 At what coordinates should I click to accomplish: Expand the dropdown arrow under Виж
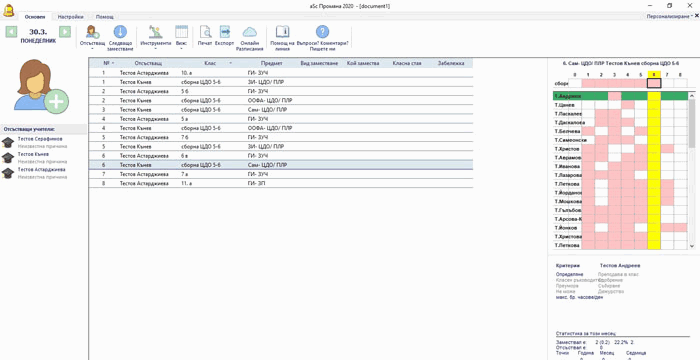coord(181,49)
